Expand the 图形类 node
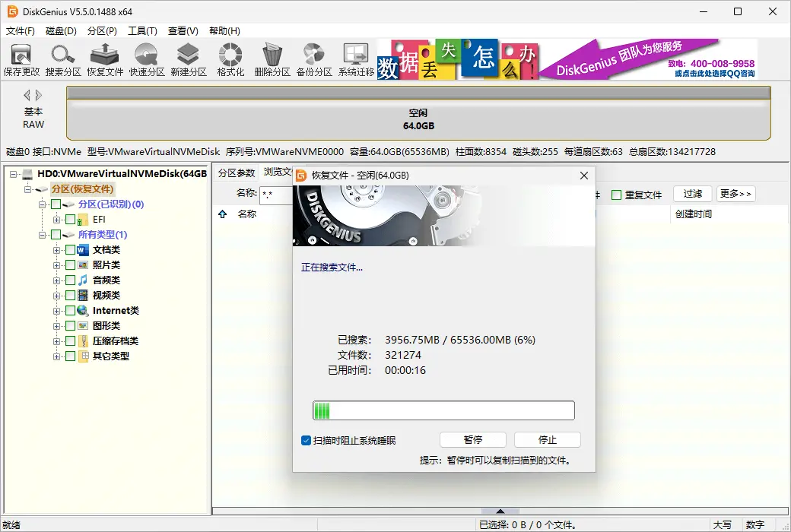 pyautogui.click(x=56, y=326)
